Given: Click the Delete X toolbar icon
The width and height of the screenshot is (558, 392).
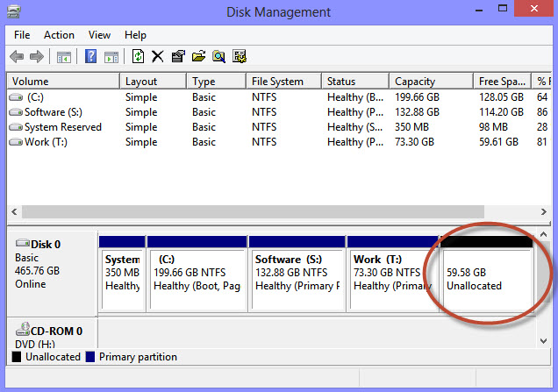Looking at the screenshot, I should pos(158,56).
